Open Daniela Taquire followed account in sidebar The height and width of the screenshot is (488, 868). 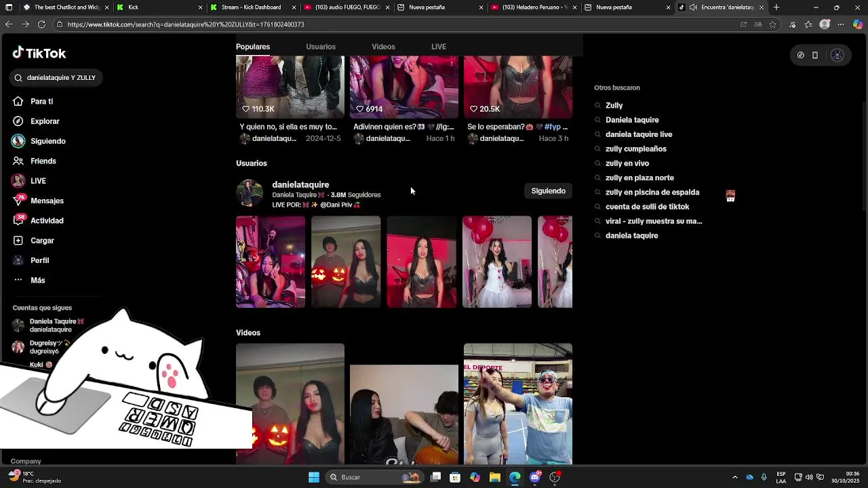(49, 325)
